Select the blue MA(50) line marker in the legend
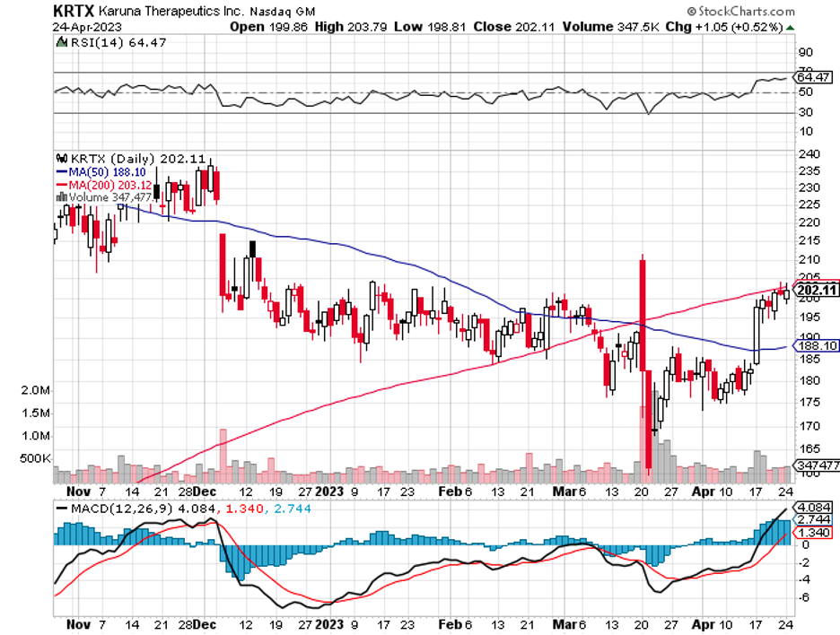This screenshot has height=635, width=840. 62,172
